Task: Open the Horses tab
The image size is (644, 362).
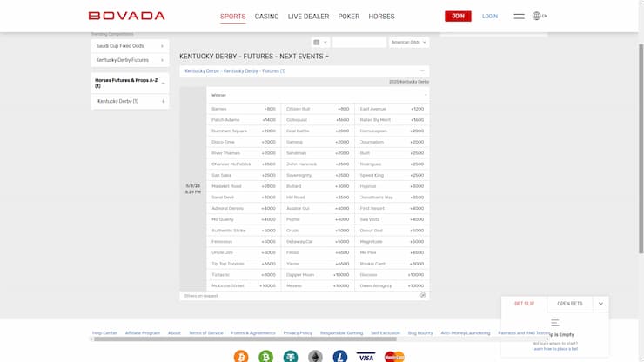Action: pyautogui.click(x=381, y=17)
